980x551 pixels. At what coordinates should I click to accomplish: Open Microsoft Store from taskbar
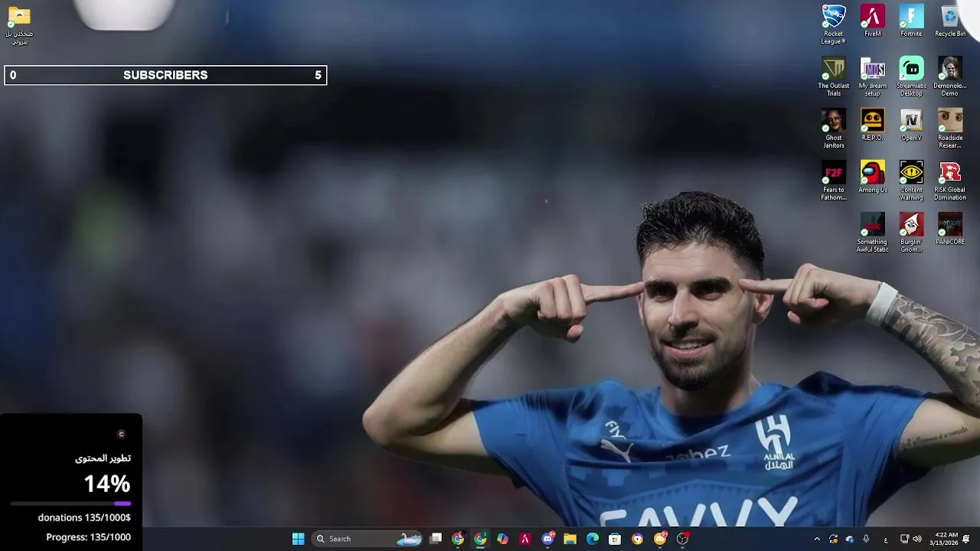pyautogui.click(x=615, y=539)
